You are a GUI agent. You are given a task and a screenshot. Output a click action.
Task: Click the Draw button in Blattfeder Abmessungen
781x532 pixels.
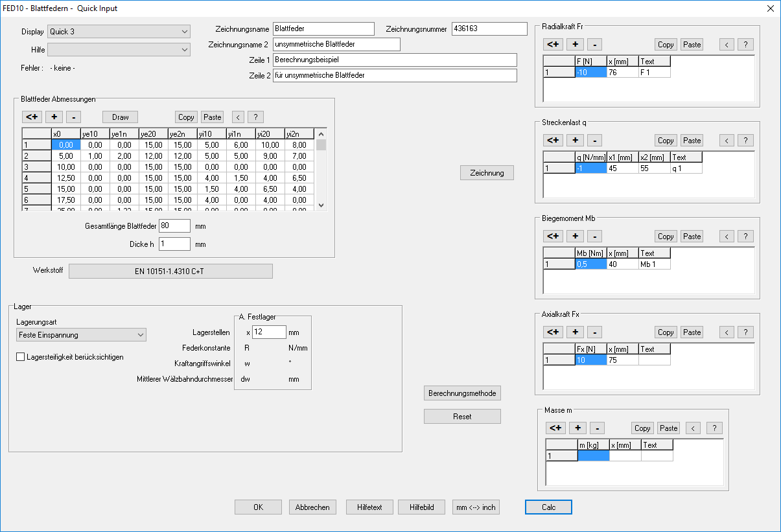pyautogui.click(x=120, y=117)
